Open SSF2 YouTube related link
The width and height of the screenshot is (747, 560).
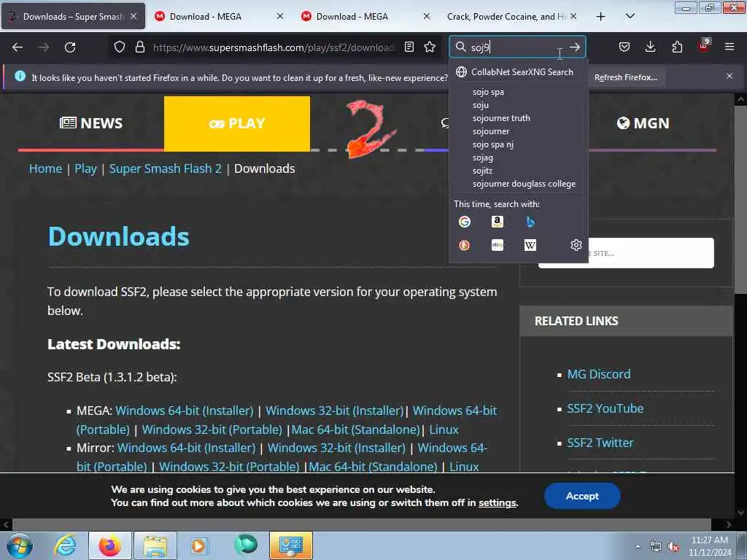(605, 408)
